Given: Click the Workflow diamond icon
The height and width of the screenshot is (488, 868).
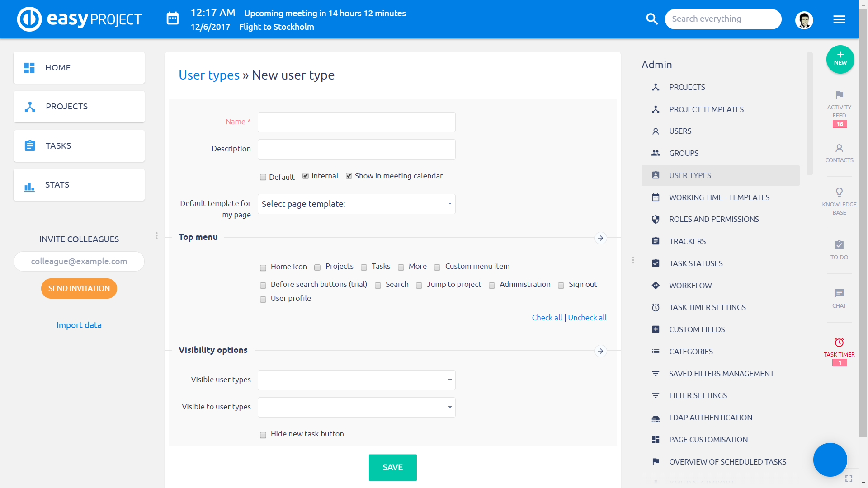Looking at the screenshot, I should 656,286.
